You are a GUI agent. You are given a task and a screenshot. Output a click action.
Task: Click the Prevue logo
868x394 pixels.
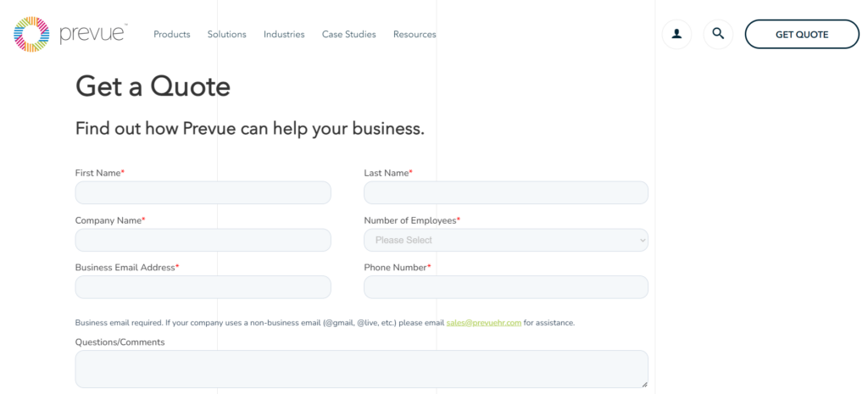(x=70, y=34)
